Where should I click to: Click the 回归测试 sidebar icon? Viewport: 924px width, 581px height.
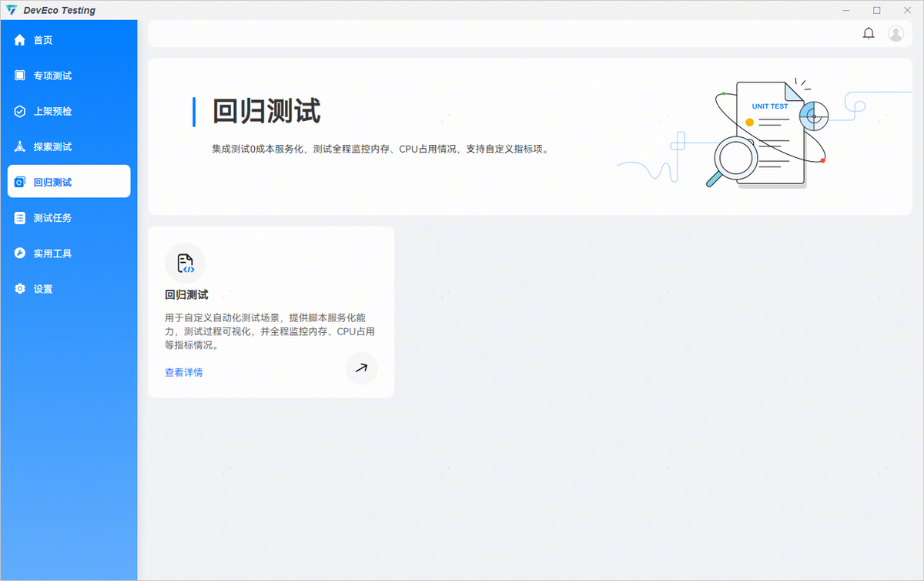point(20,183)
